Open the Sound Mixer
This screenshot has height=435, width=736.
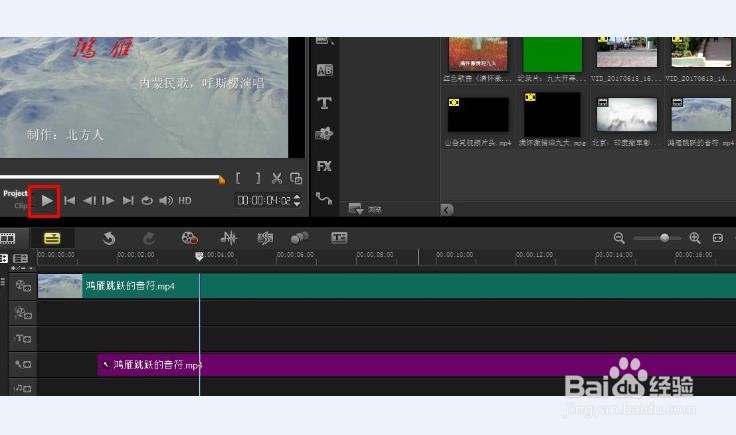pos(229,238)
